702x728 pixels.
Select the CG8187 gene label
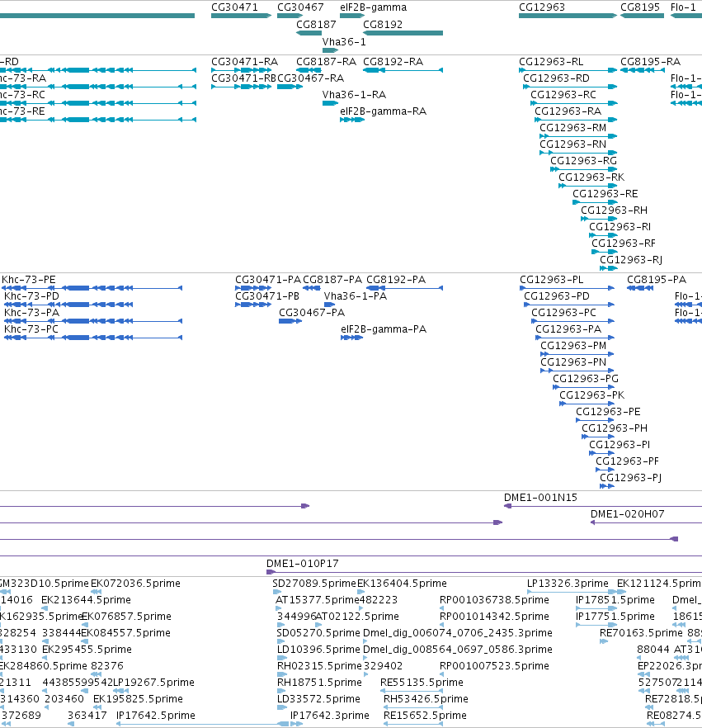point(316,25)
